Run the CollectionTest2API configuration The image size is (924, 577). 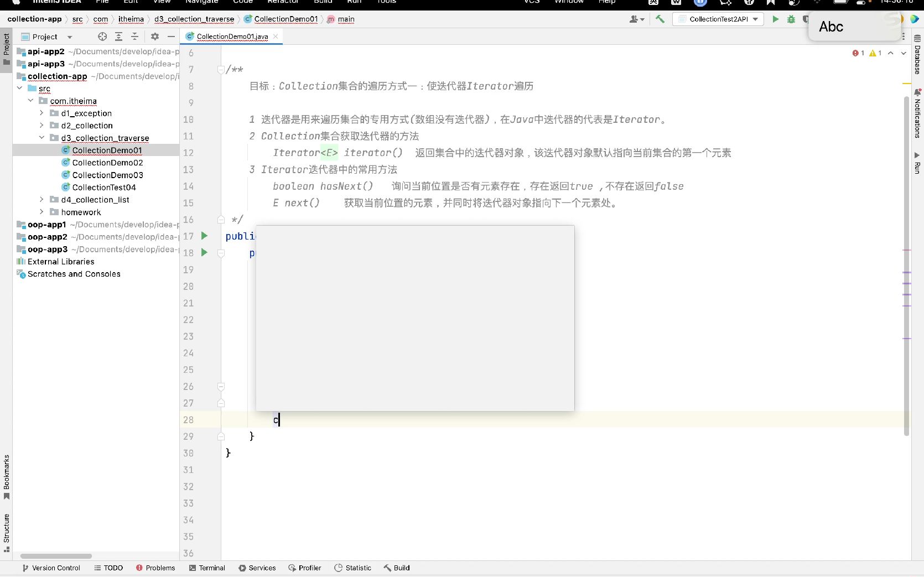[776, 19]
